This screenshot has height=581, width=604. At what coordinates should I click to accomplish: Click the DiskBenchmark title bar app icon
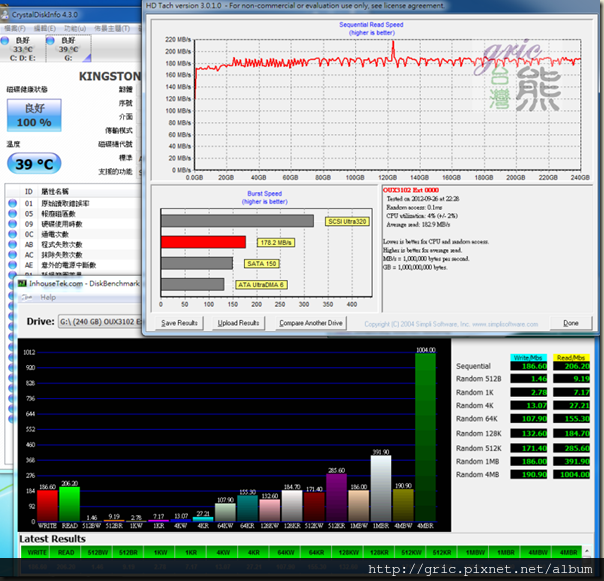pyautogui.click(x=22, y=284)
